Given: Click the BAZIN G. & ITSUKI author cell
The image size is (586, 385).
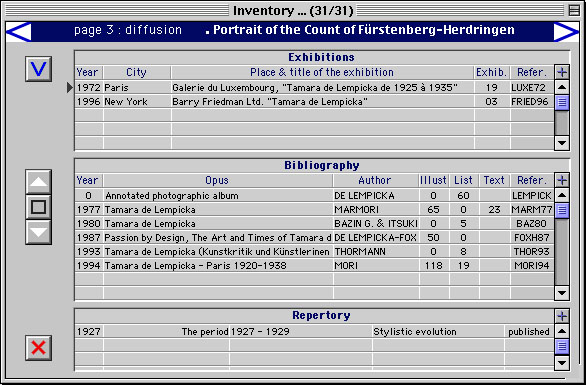Looking at the screenshot, I should click(376, 224).
